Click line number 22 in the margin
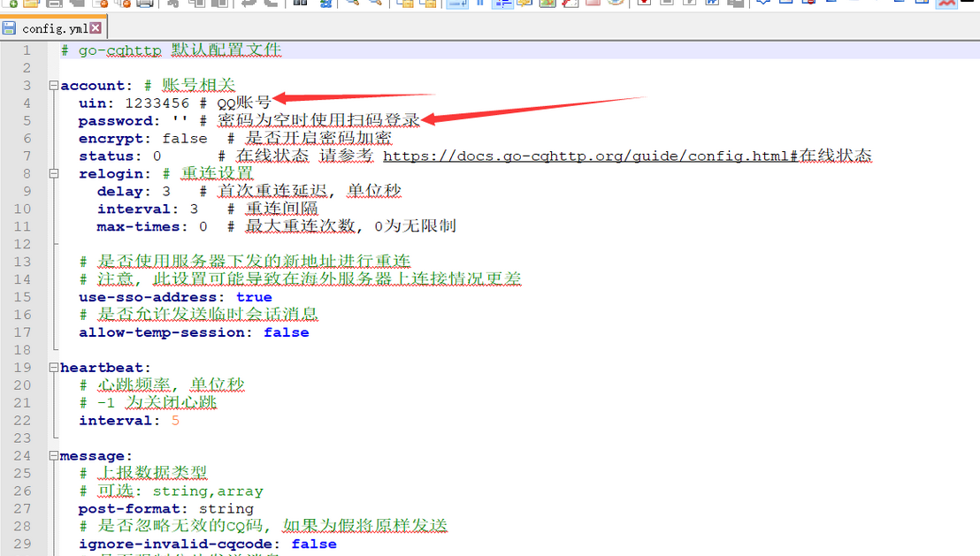The image size is (980, 556). click(x=22, y=420)
